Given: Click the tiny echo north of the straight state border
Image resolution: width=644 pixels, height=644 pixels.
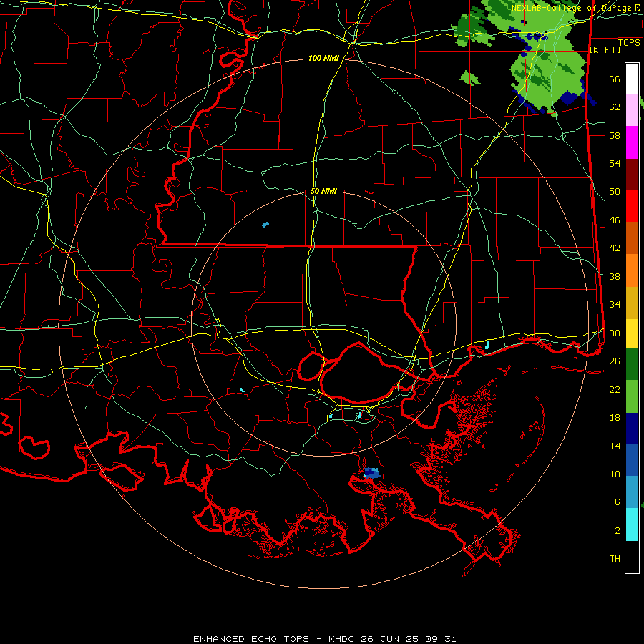Looking at the screenshot, I should (x=265, y=225).
